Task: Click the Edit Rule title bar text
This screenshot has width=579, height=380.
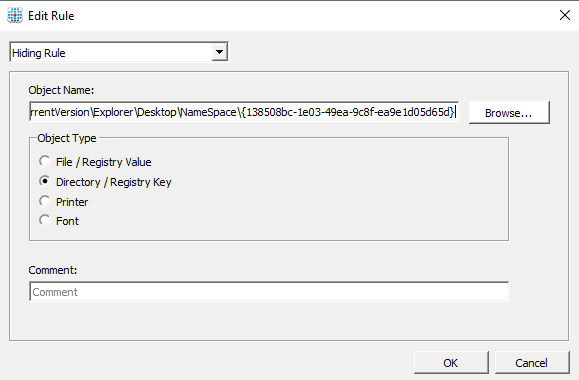Action: point(51,16)
